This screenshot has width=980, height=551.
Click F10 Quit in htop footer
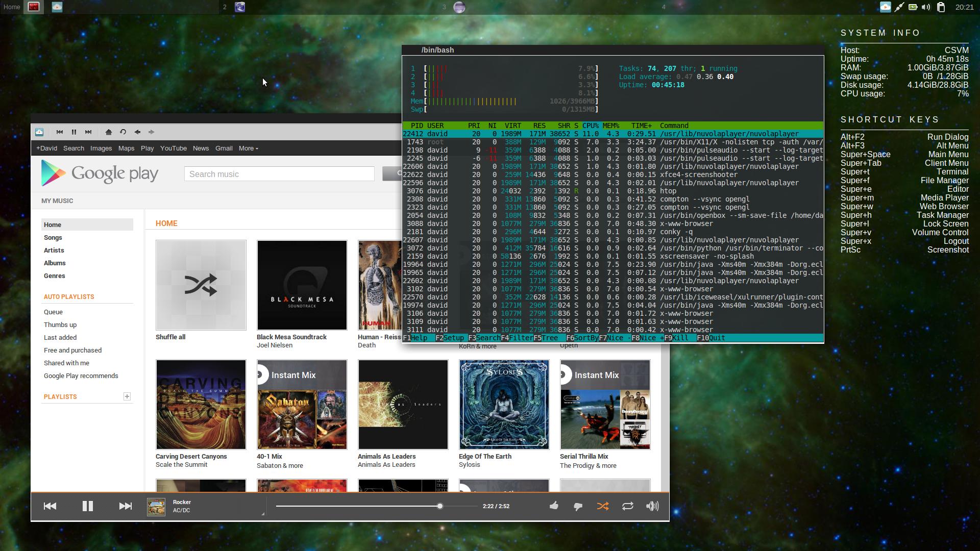711,338
